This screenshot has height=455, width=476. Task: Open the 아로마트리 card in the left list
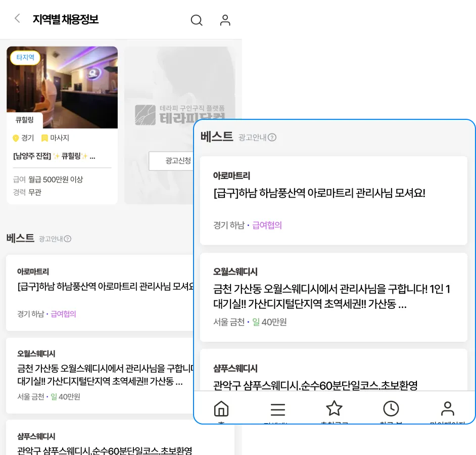101,293
